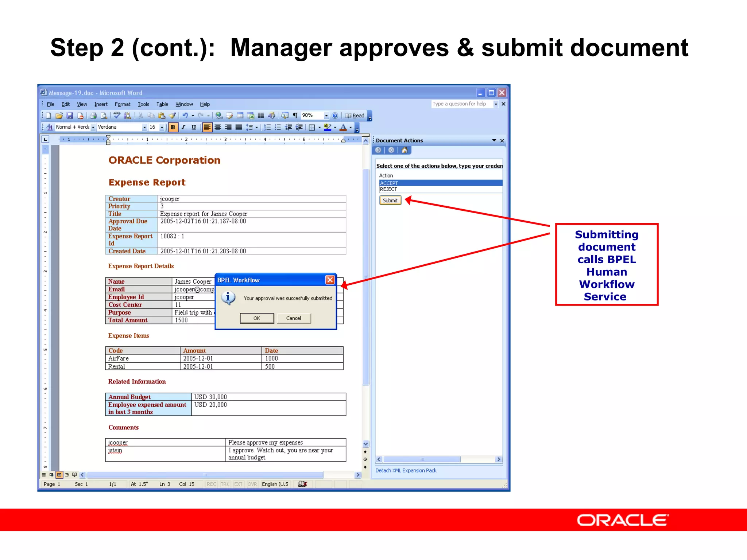Viewport: 747px width, 560px height.
Task: Open the Style dropdown Normal + Verdana
Action: click(93, 127)
